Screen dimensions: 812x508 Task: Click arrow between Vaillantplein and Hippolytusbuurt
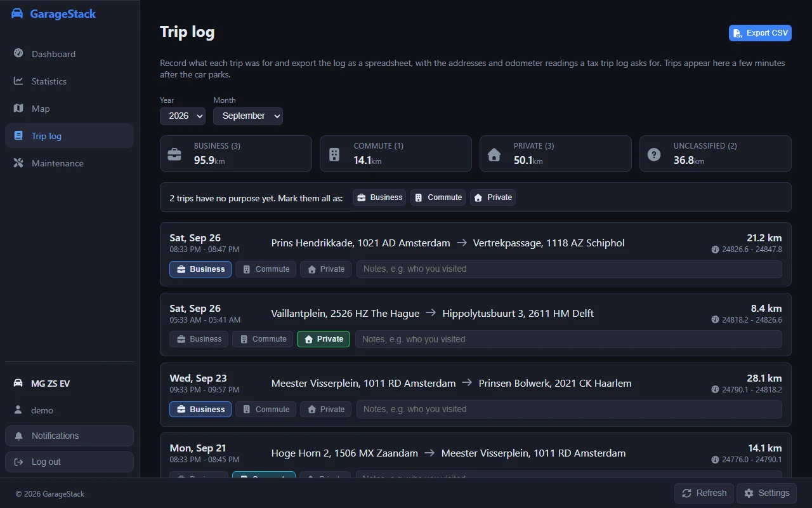pos(431,312)
